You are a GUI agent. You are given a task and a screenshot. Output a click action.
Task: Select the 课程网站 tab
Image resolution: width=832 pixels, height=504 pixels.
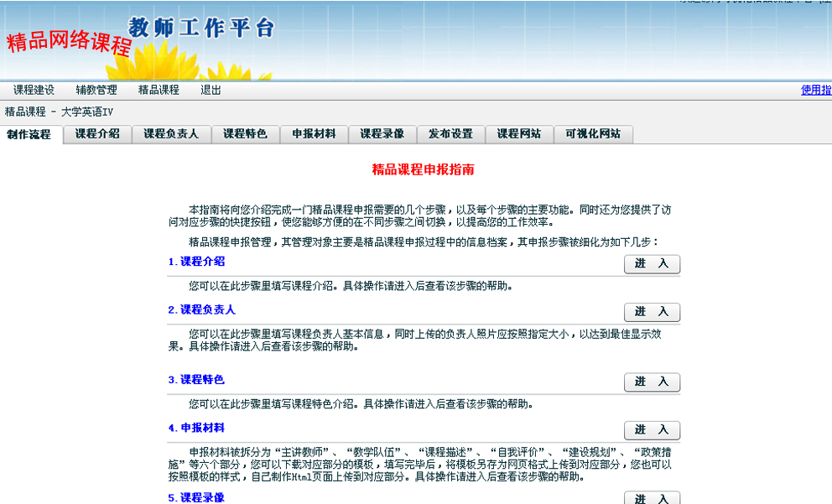[x=519, y=134]
